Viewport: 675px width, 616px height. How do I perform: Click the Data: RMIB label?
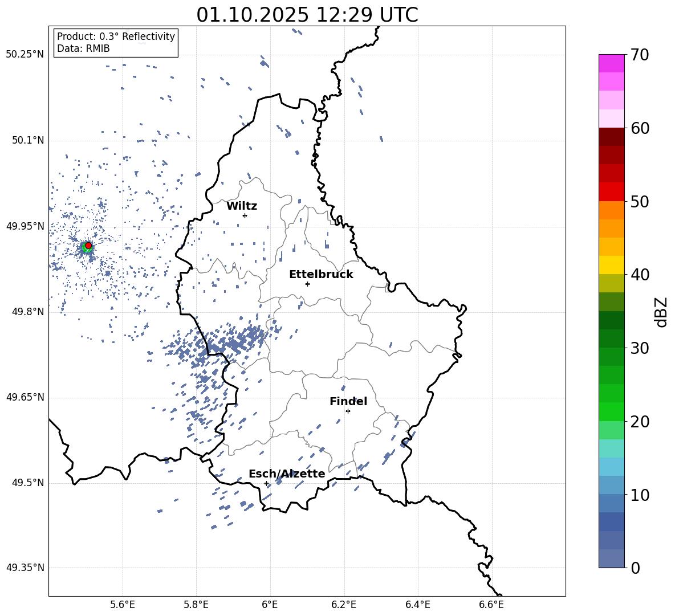click(83, 48)
